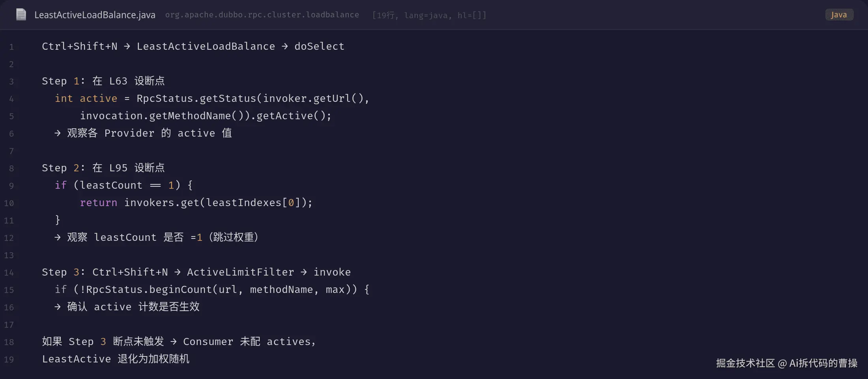Select the LeastActiveLoadBalance.java file title
Screen dimensions: 868x379
(x=95, y=15)
